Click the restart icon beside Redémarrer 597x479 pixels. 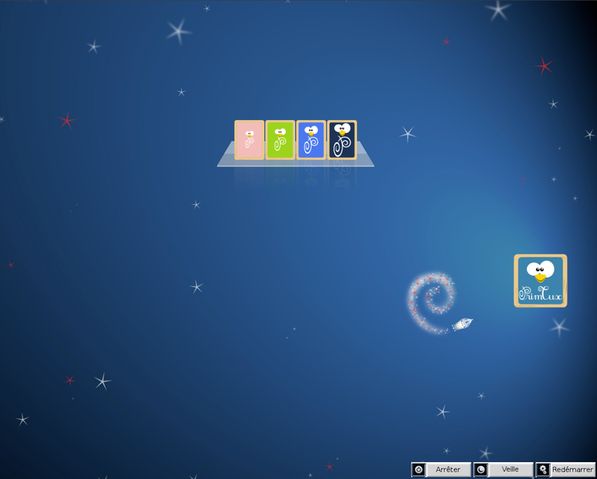tap(543, 469)
